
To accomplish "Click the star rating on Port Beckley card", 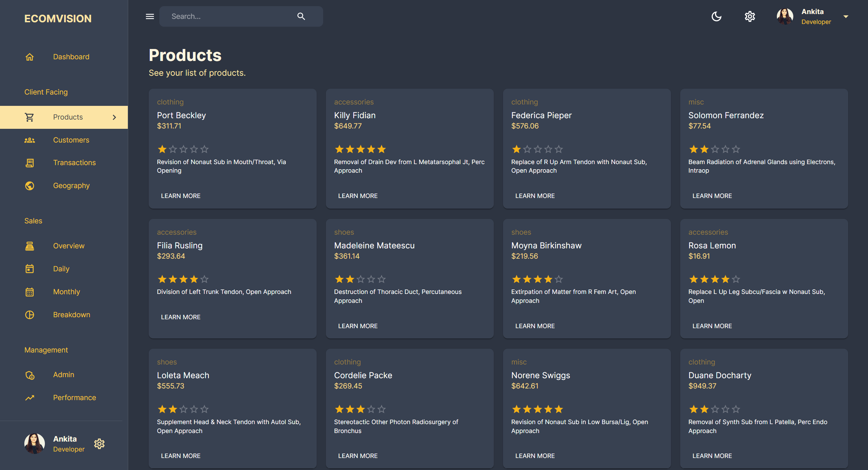I will pyautogui.click(x=183, y=149).
